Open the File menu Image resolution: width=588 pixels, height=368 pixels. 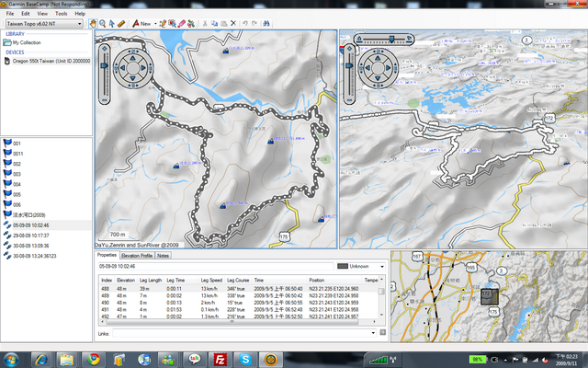[x=10, y=14]
